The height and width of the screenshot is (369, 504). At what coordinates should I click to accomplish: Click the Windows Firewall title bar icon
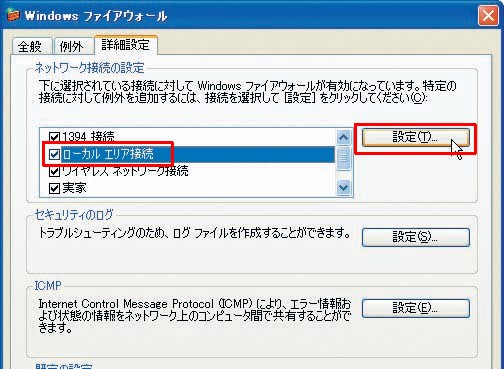13,16
